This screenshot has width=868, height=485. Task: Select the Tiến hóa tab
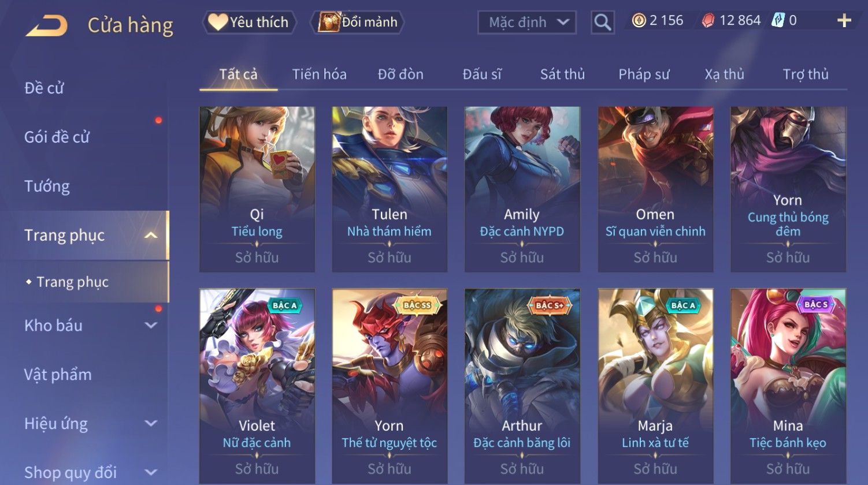click(x=319, y=74)
